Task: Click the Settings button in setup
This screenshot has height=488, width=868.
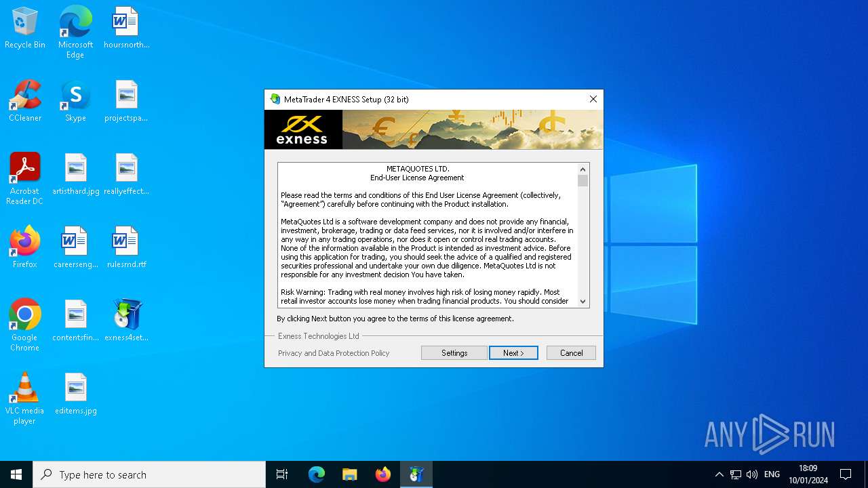Action: 454,353
